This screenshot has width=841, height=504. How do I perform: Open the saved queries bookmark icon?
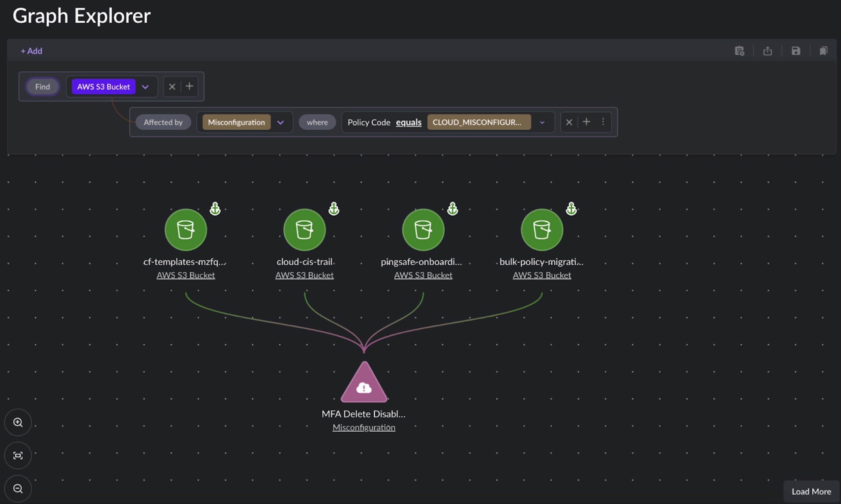coord(823,51)
